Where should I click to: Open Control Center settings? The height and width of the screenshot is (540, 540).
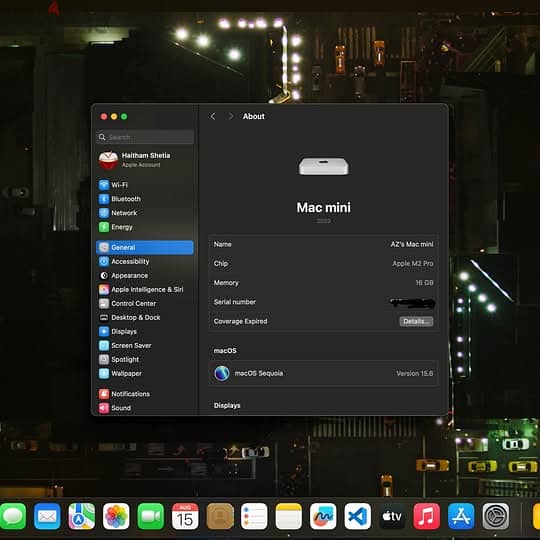coord(145,303)
